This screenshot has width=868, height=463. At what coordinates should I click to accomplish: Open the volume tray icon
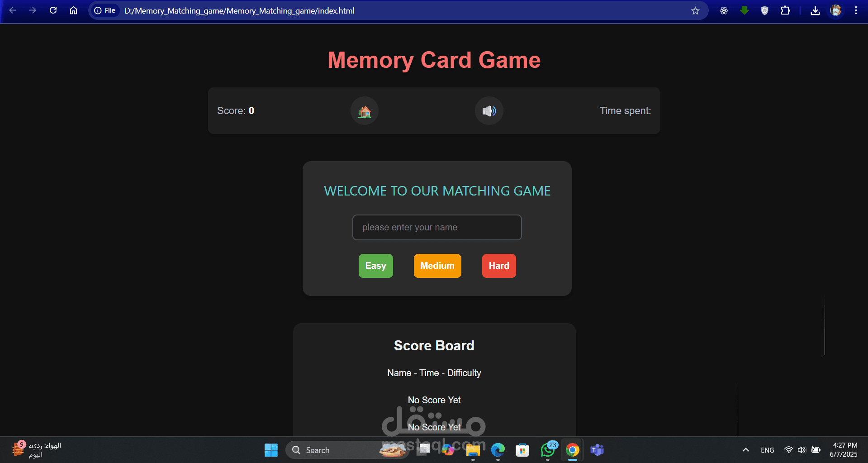802,450
